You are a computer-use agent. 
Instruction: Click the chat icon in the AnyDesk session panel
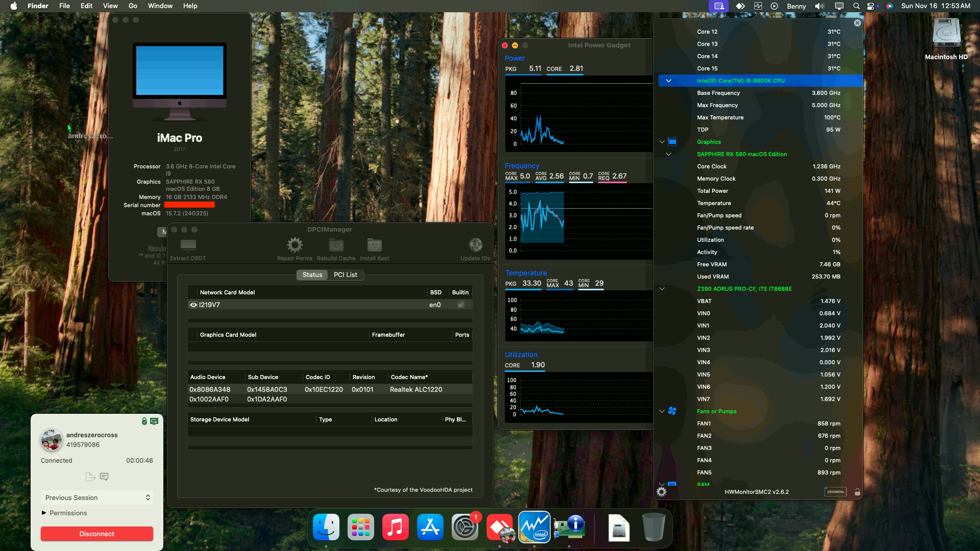105,476
